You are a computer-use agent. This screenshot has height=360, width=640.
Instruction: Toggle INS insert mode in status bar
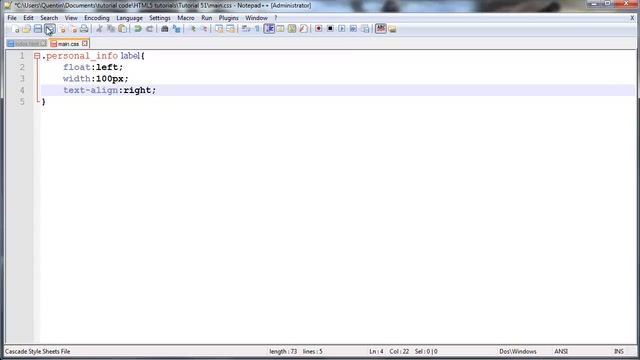point(619,351)
